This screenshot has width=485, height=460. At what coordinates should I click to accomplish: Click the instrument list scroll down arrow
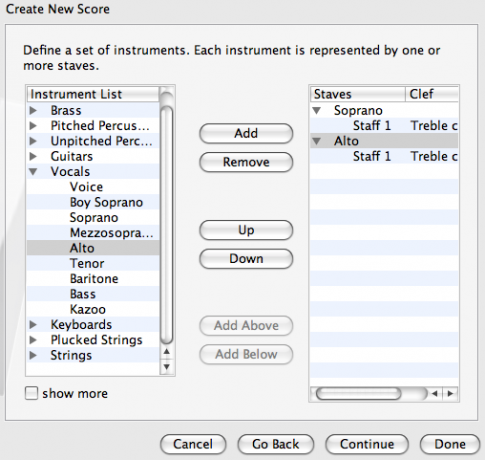coord(167,367)
